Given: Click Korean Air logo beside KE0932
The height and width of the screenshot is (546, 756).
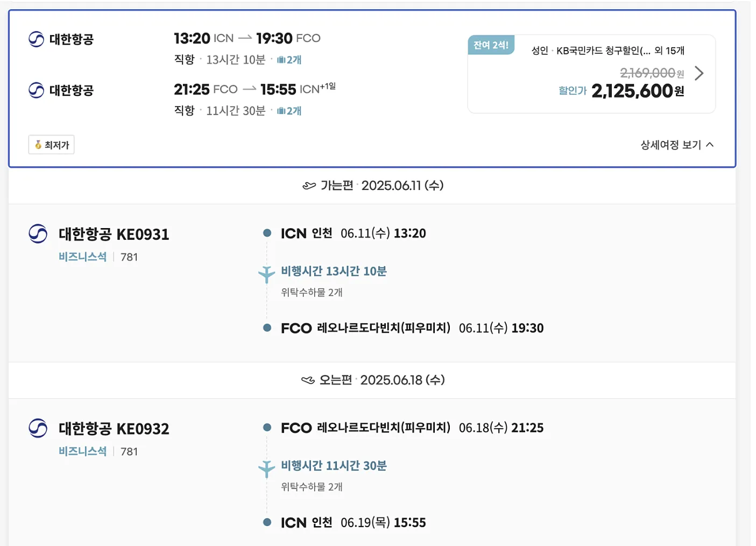Looking at the screenshot, I should pyautogui.click(x=38, y=429).
